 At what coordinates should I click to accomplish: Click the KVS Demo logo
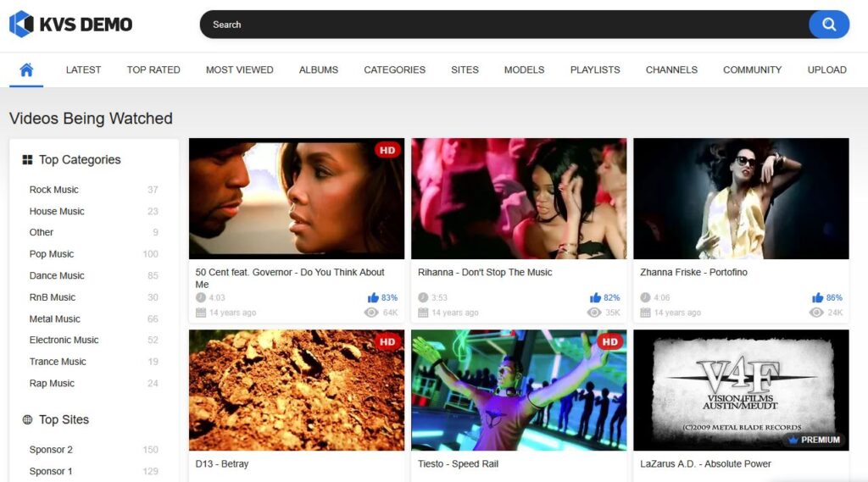[71, 25]
